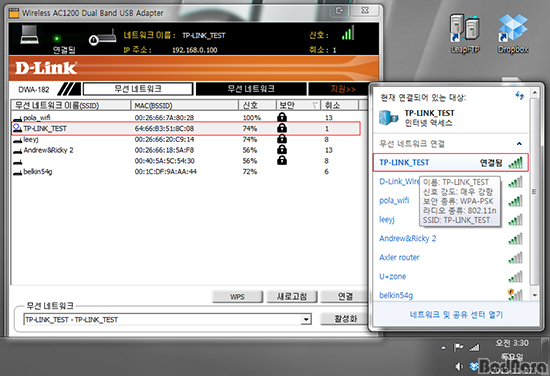This screenshot has height=376, width=550.
Task: Click the connect button at bottom right
Action: click(x=345, y=296)
